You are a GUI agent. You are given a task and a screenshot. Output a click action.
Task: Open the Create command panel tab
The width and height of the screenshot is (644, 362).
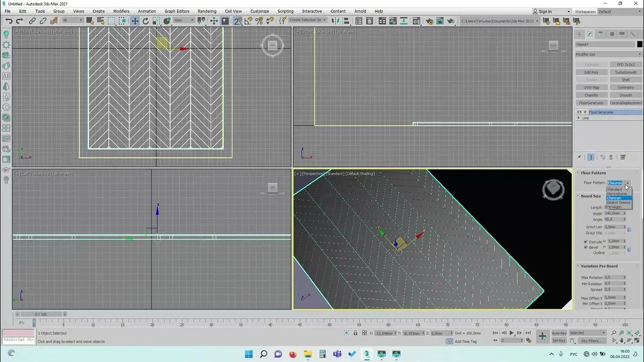point(579,34)
